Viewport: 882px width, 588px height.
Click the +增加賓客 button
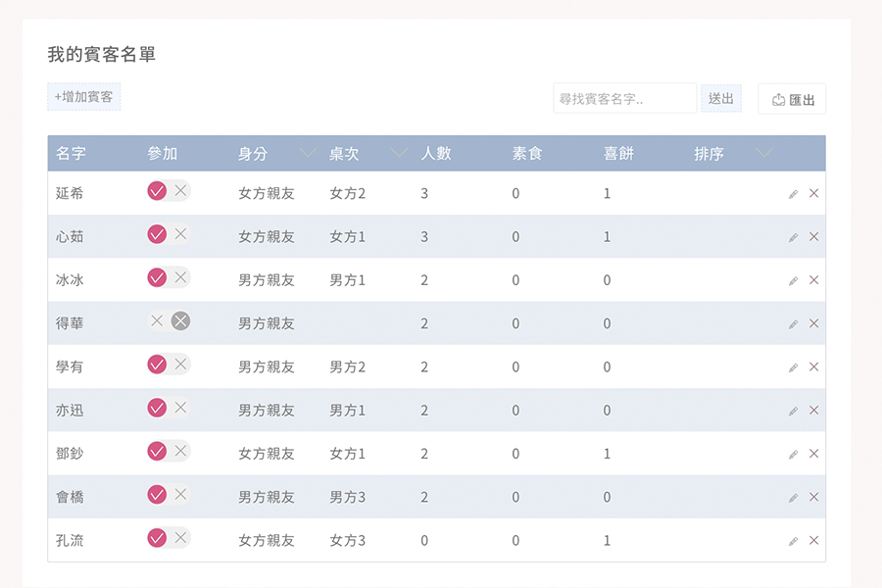84,97
